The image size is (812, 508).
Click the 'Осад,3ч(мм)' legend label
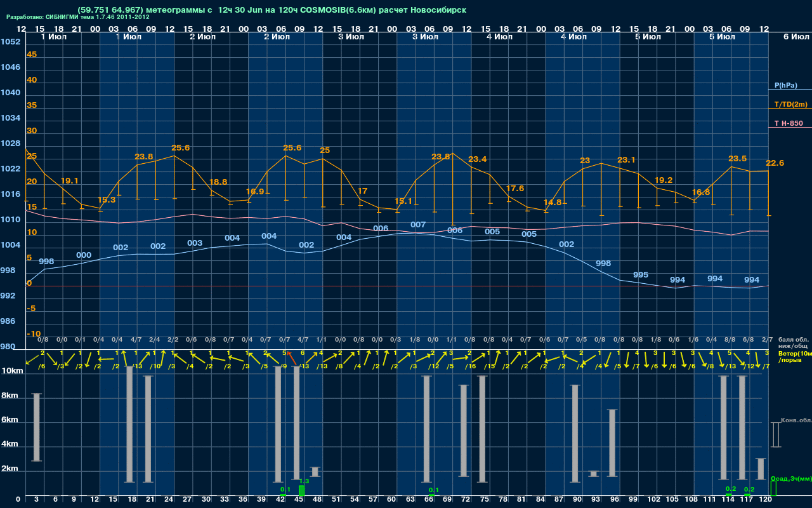[790, 479]
